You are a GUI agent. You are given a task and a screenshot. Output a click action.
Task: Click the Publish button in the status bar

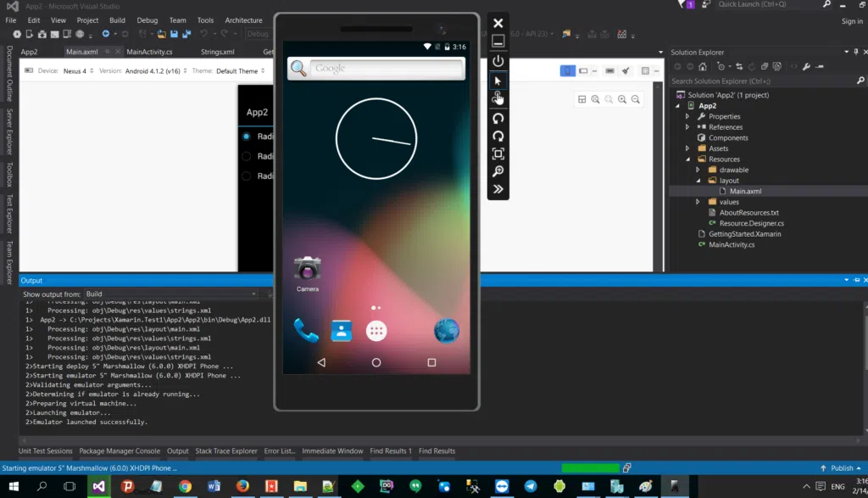pos(841,467)
